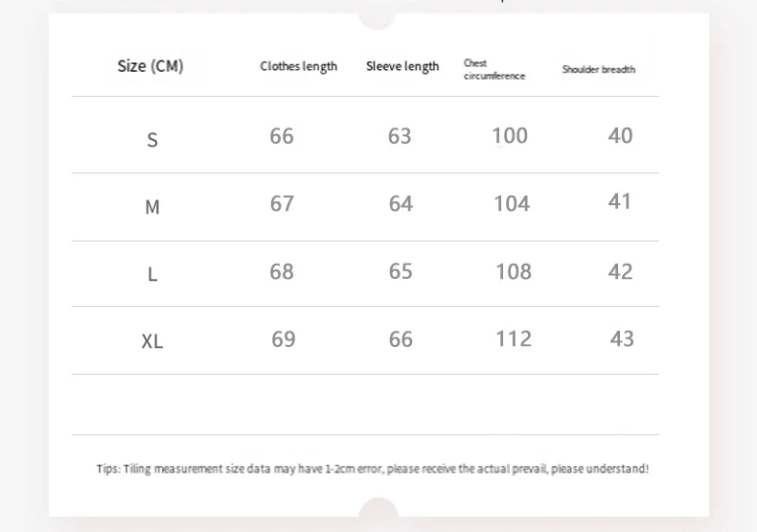Select chest circumference value 108 for size L
757x532 pixels.
click(514, 271)
